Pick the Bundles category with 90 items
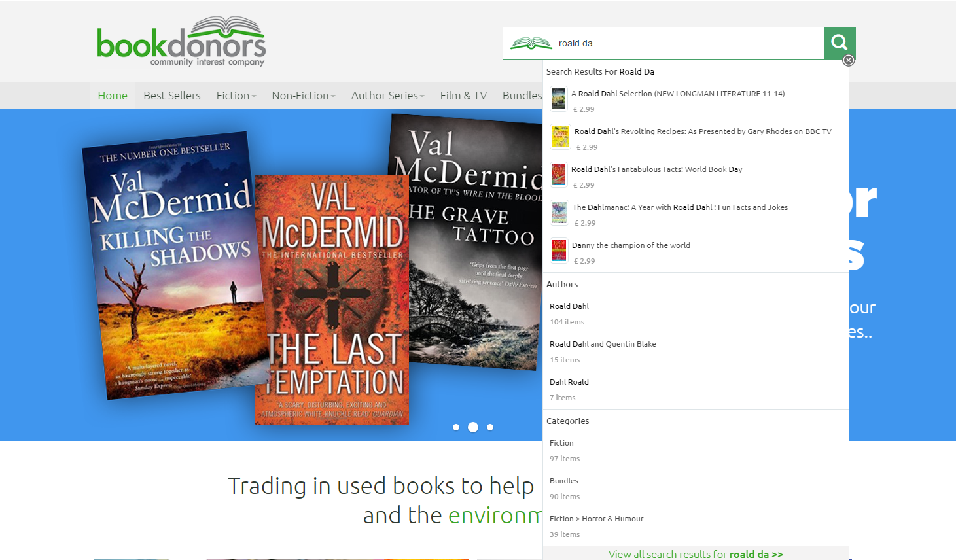The width and height of the screenshot is (956, 560). point(564,481)
